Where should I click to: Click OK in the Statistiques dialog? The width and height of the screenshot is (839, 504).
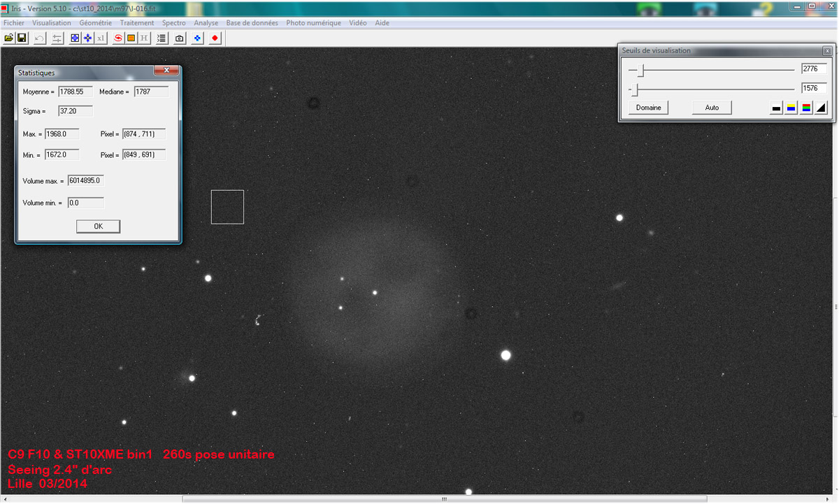pyautogui.click(x=98, y=226)
